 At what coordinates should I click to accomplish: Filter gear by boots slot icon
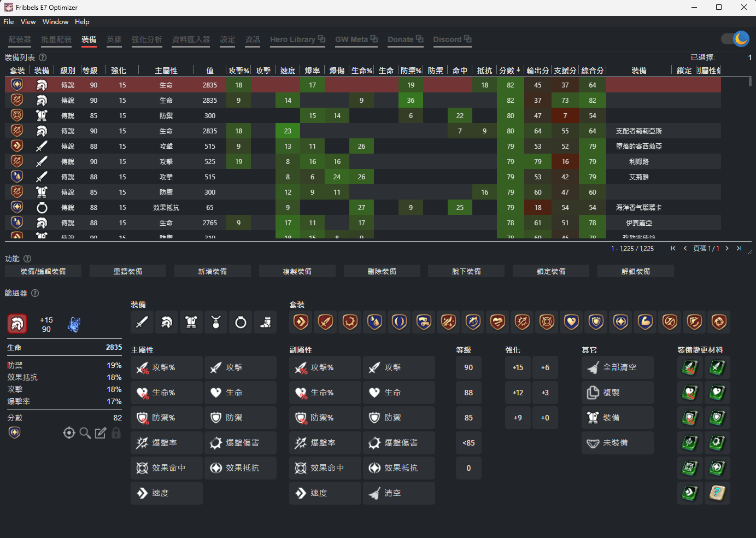265,323
